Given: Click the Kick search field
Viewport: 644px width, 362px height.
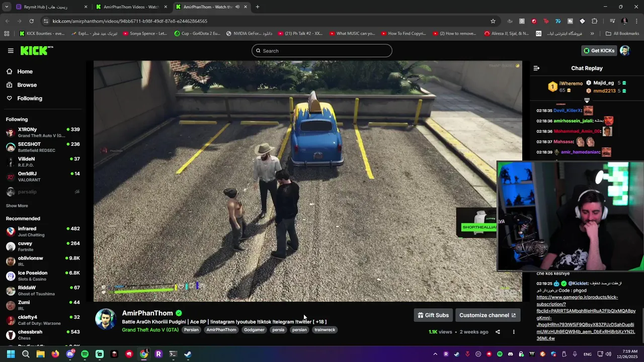Looking at the screenshot, I should tap(322, 51).
